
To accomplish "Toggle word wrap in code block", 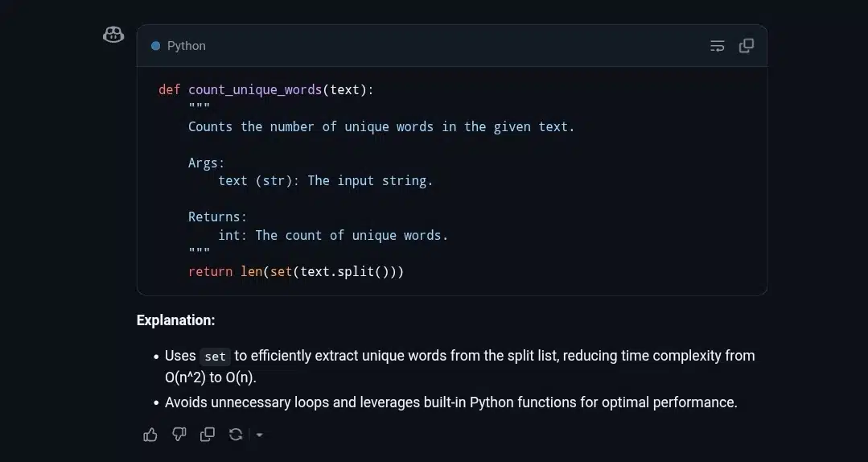I will [x=718, y=46].
